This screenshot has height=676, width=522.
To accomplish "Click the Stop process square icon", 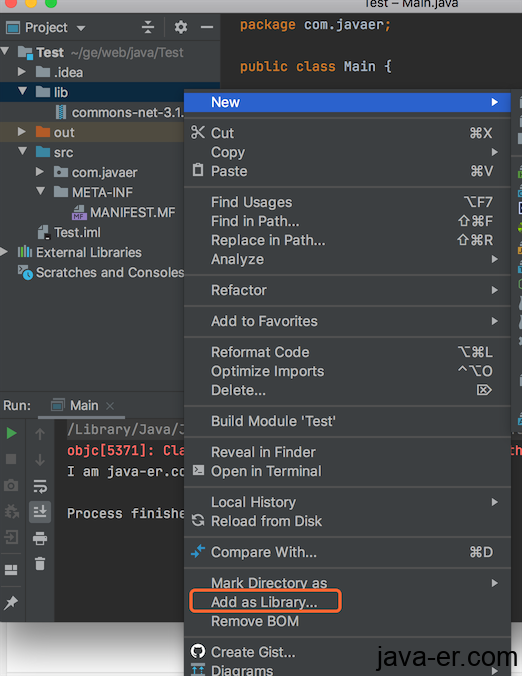I will pos(11,459).
